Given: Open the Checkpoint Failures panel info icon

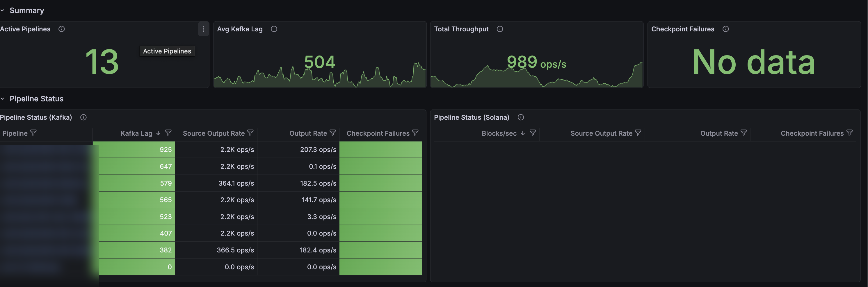Looking at the screenshot, I should [726, 29].
